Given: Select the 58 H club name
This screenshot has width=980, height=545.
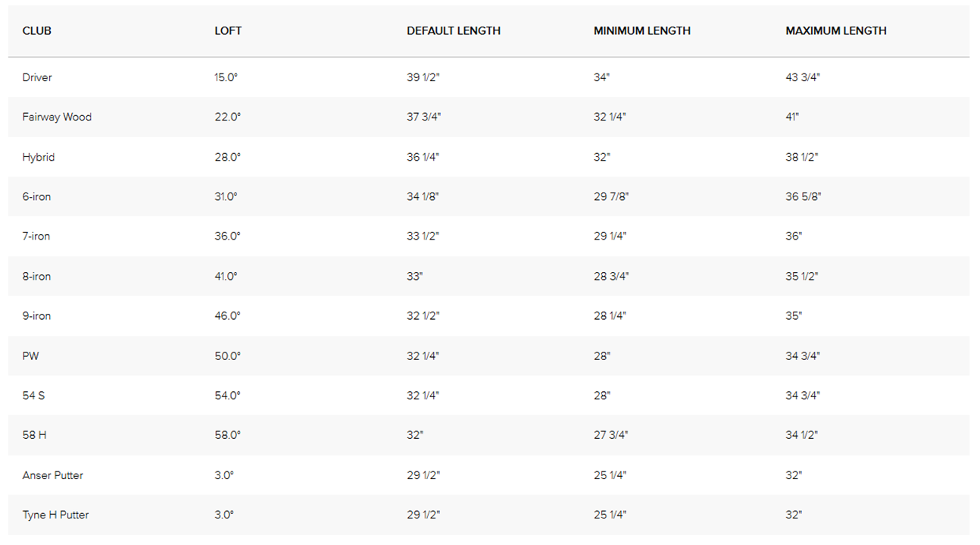Looking at the screenshot, I should click(35, 435).
